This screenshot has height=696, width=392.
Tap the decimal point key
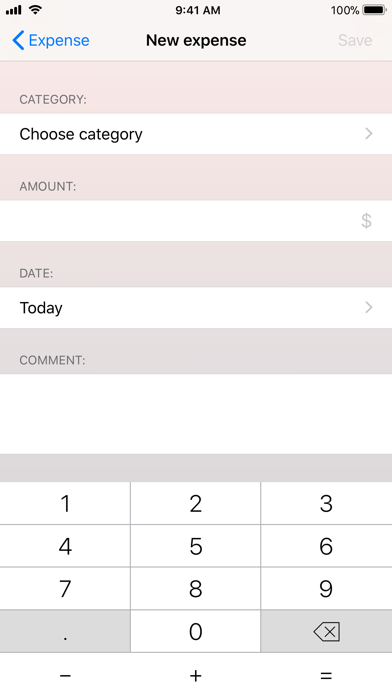(x=65, y=631)
